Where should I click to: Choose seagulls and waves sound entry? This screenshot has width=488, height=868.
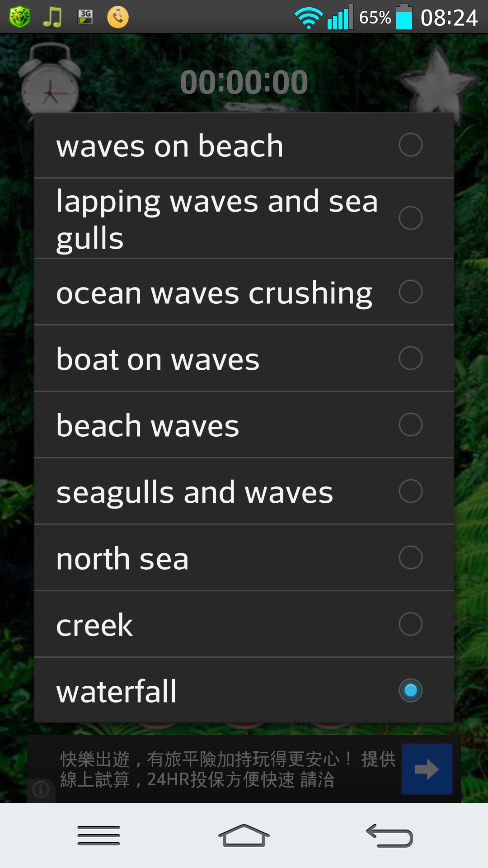(x=195, y=492)
